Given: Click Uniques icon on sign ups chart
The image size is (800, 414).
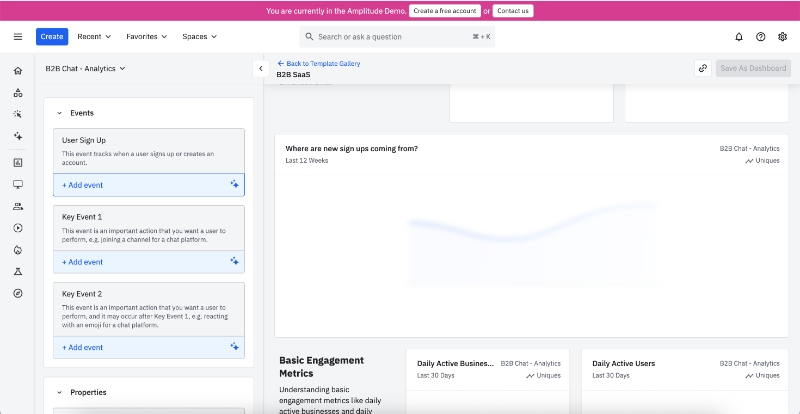Looking at the screenshot, I should click(749, 161).
